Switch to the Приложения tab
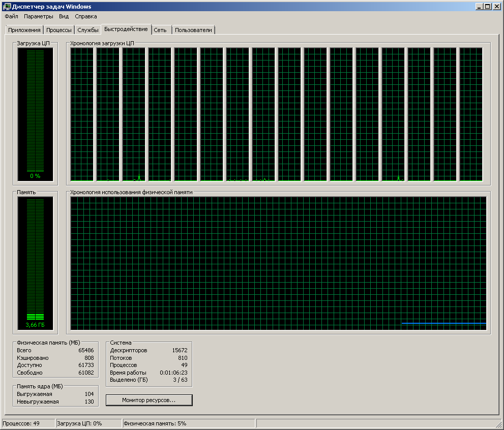The image size is (504, 430). click(x=24, y=30)
